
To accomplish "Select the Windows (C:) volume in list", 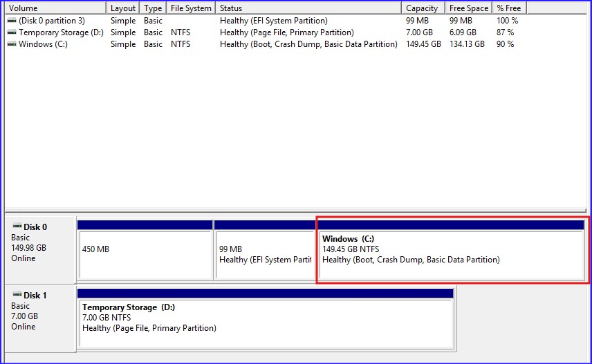I will (x=43, y=44).
